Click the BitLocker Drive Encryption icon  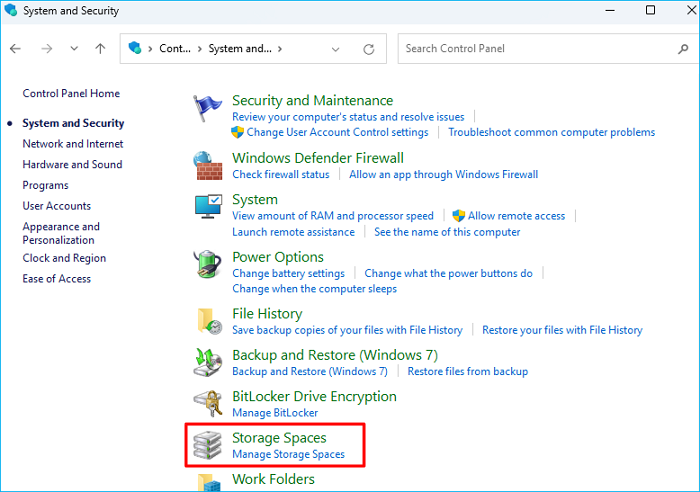pos(207,403)
